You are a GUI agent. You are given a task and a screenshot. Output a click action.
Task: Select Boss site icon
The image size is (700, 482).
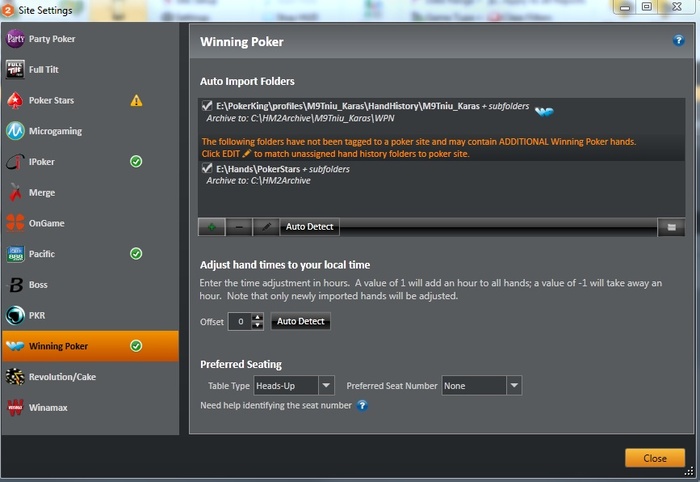[16, 285]
